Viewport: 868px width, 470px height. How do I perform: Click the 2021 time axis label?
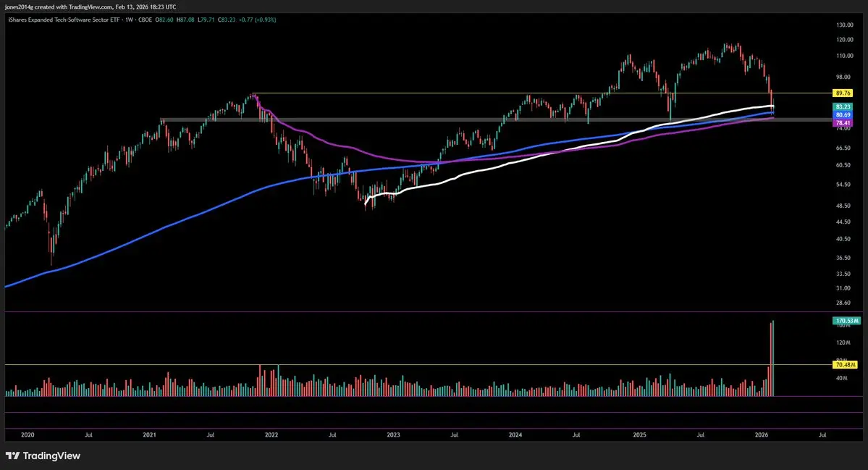(149, 435)
